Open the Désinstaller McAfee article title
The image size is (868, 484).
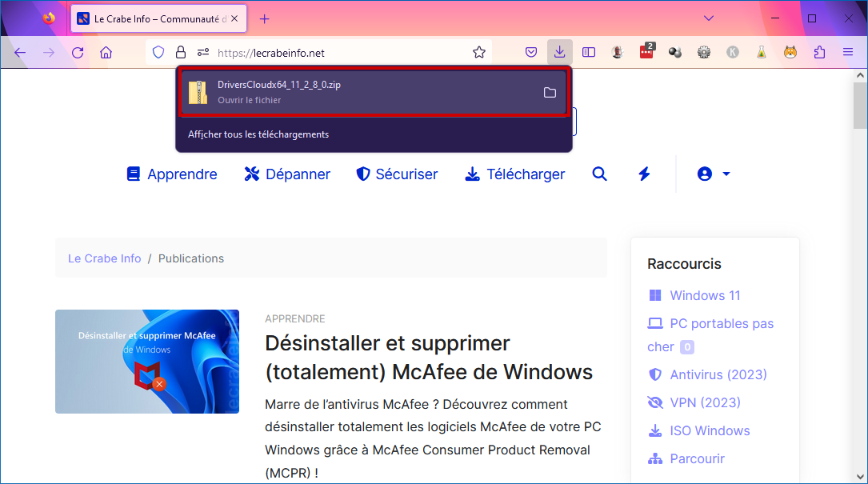tap(429, 358)
